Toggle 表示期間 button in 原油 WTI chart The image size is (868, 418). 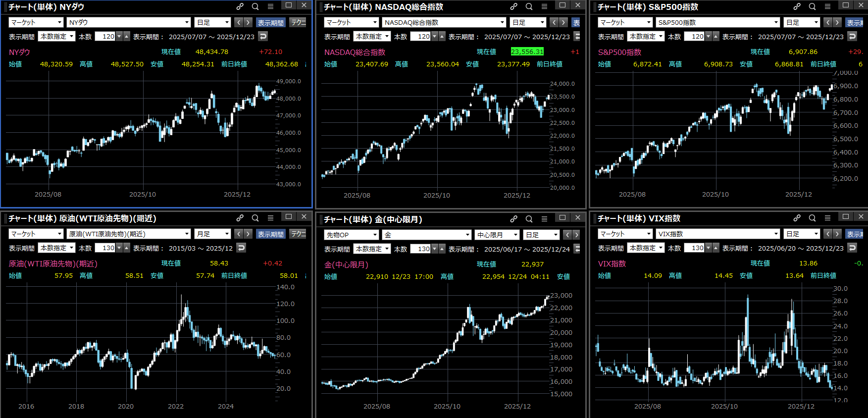[271, 234]
